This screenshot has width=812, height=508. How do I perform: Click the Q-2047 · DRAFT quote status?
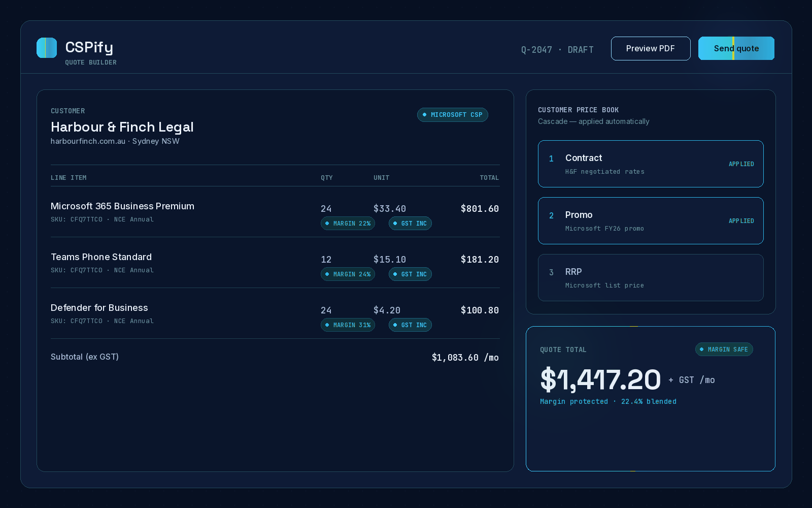click(x=557, y=50)
